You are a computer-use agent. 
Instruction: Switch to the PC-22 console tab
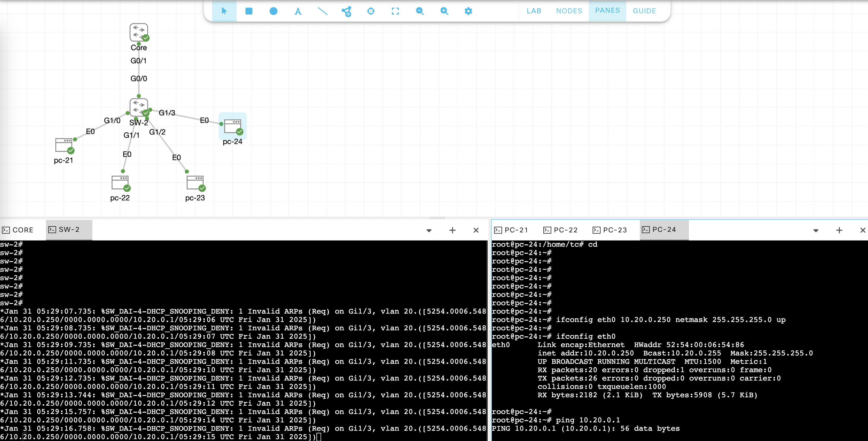click(561, 230)
